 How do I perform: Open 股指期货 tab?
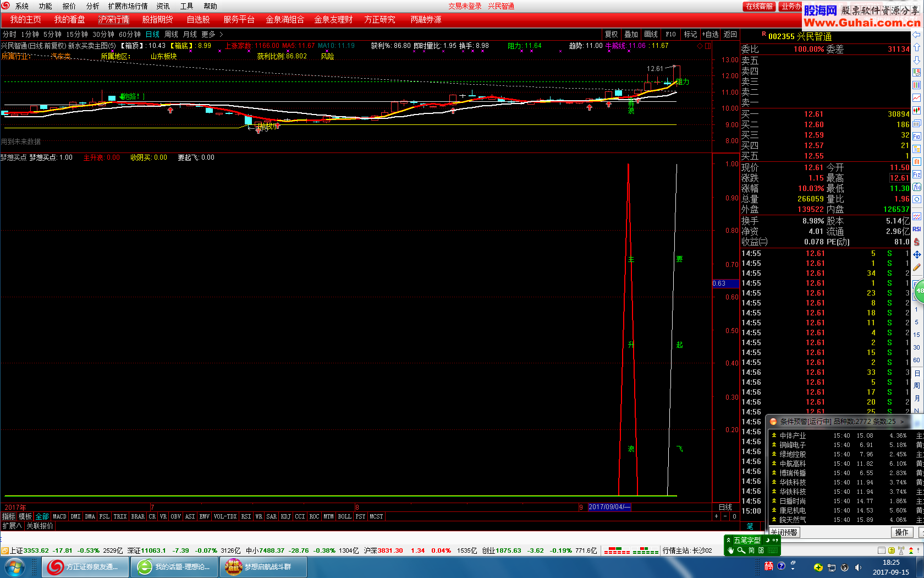pyautogui.click(x=157, y=19)
